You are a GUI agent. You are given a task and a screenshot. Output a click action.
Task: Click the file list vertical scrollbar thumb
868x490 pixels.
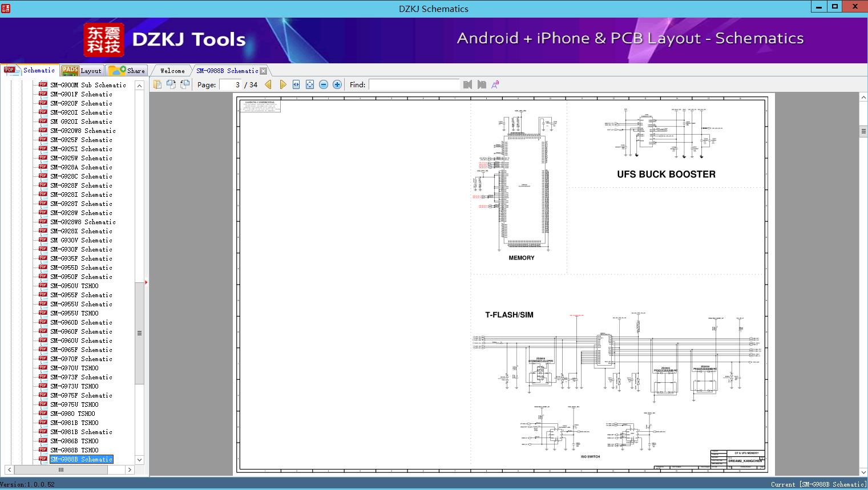(x=139, y=333)
